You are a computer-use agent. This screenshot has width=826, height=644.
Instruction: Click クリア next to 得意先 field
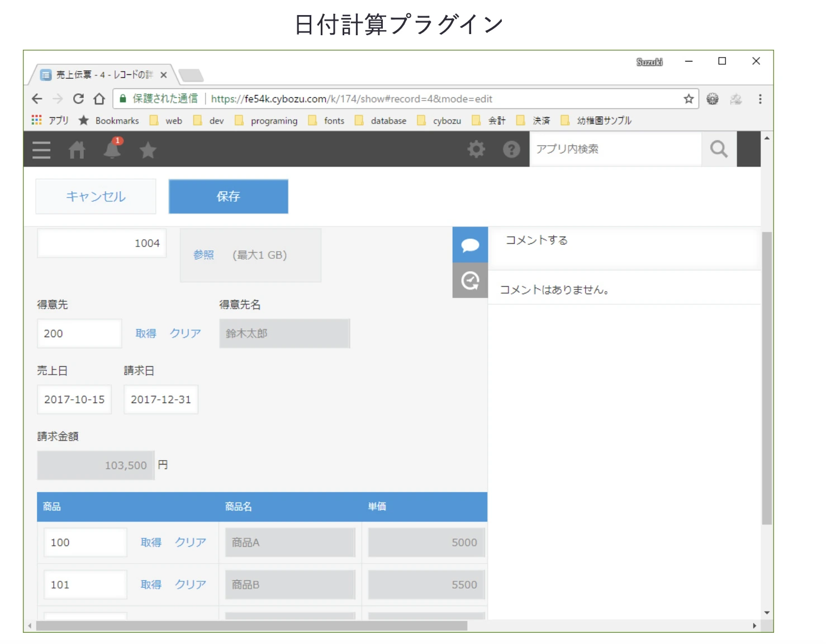[x=186, y=333]
